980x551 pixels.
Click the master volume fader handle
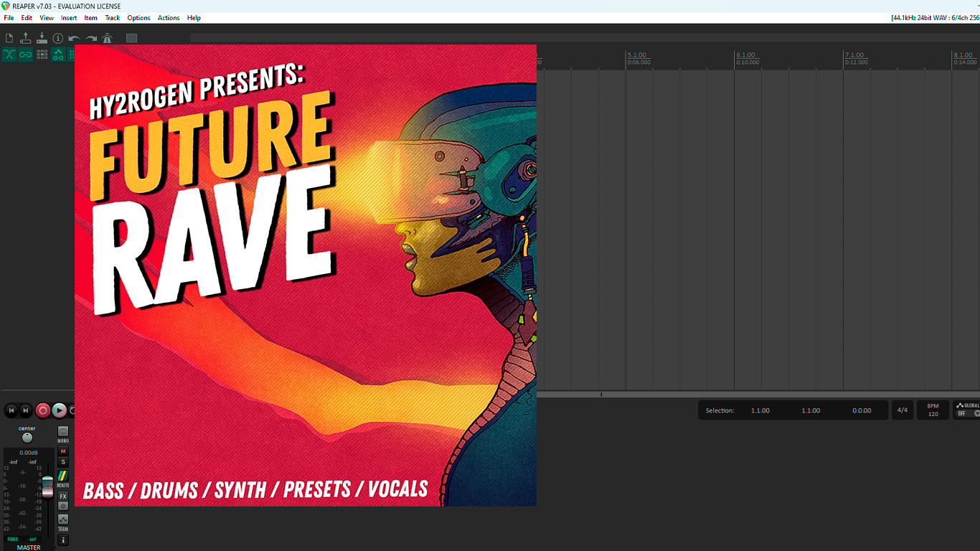[x=47, y=486]
